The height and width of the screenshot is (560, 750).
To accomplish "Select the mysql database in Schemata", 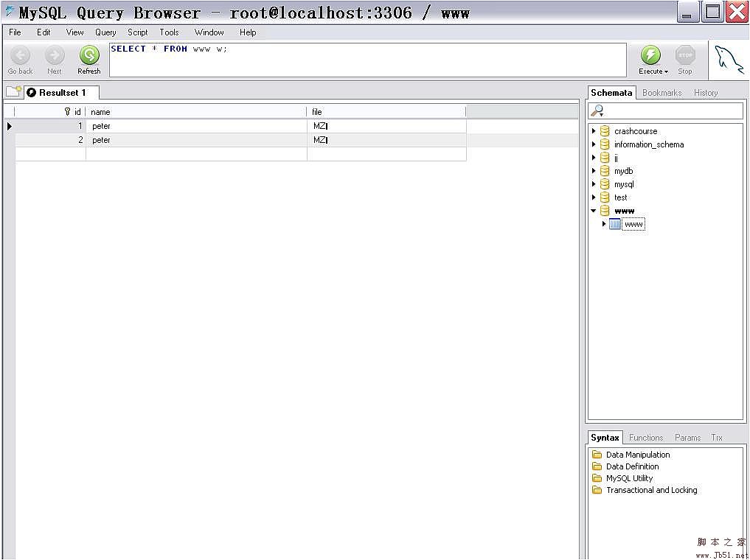I will 623,184.
